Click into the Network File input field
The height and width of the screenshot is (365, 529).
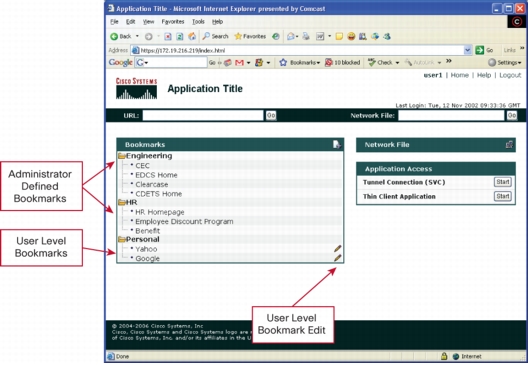[451, 115]
